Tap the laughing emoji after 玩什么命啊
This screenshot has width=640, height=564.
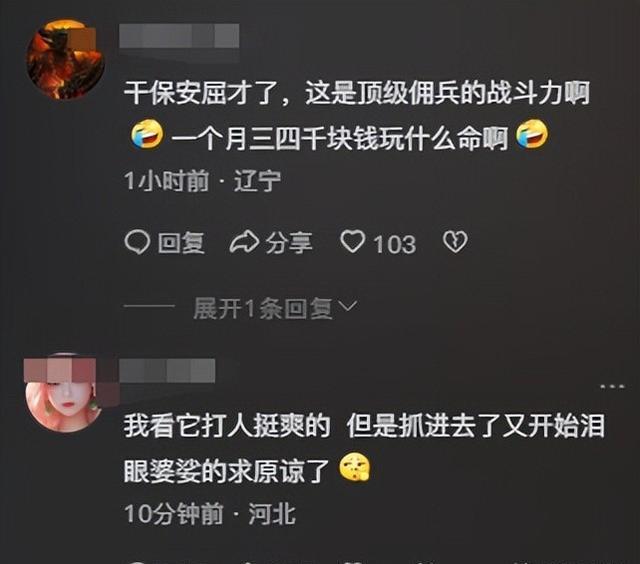tap(532, 135)
